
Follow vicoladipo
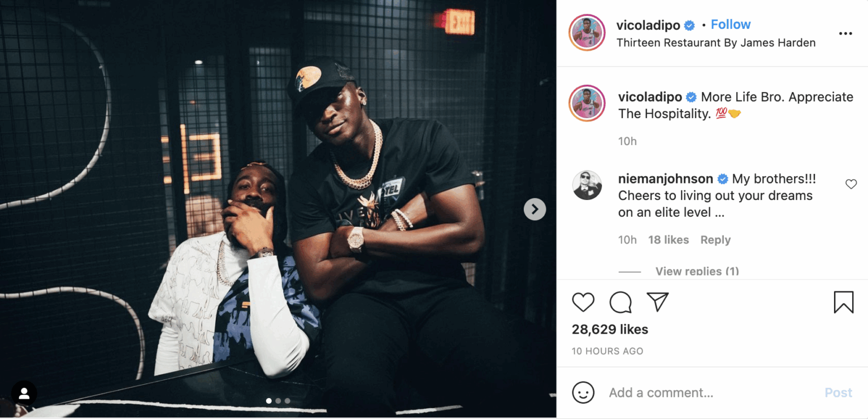pos(731,25)
